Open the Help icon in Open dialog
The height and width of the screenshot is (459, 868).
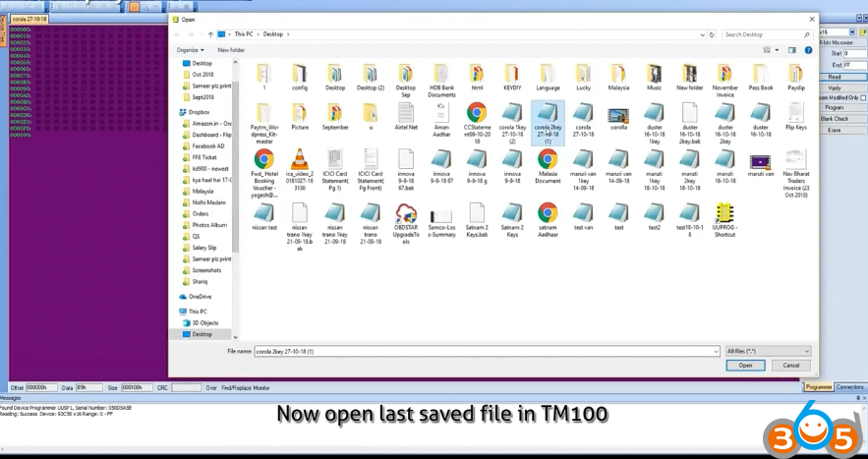[808, 50]
